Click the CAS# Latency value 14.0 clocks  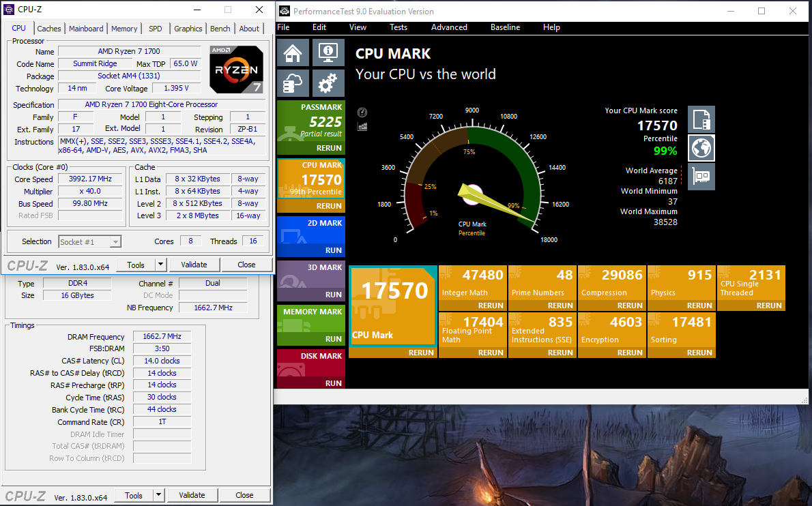click(x=162, y=361)
